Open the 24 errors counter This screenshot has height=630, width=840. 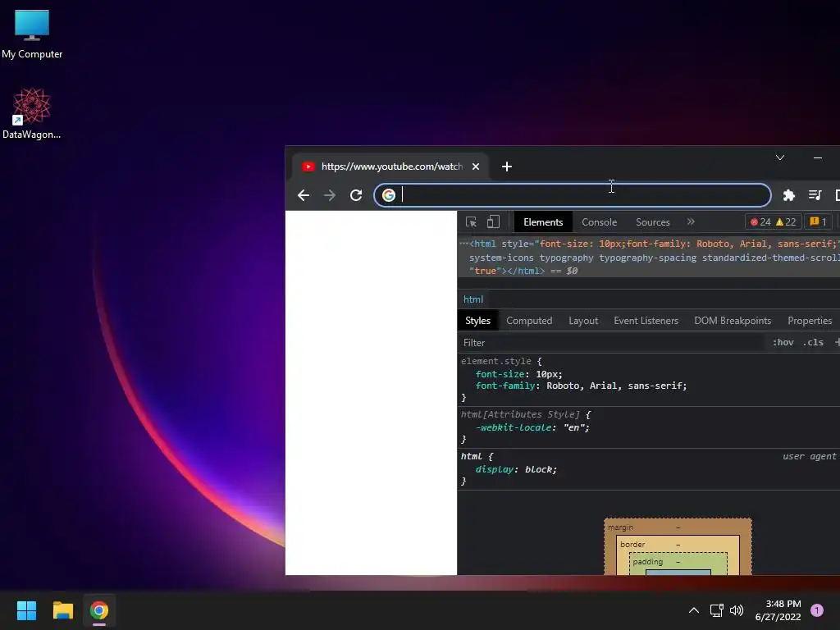760,221
